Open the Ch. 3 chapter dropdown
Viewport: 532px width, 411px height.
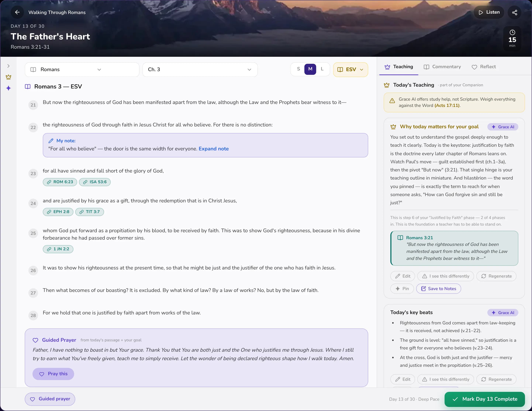click(x=200, y=70)
